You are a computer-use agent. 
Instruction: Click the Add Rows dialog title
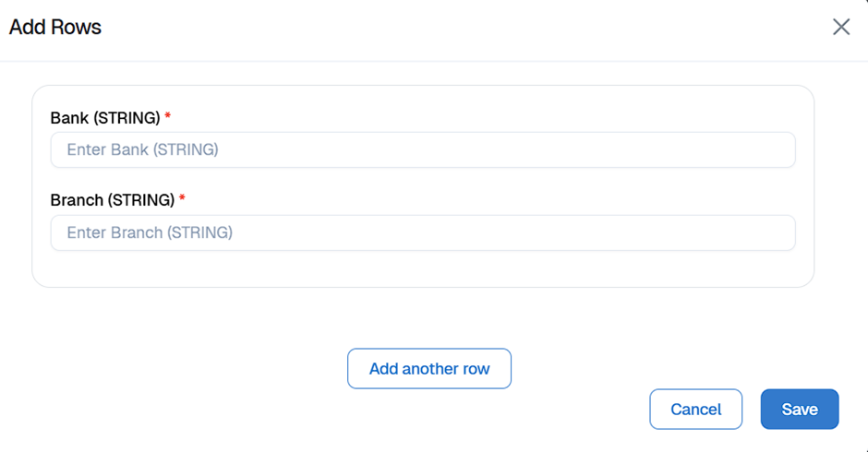tap(55, 28)
